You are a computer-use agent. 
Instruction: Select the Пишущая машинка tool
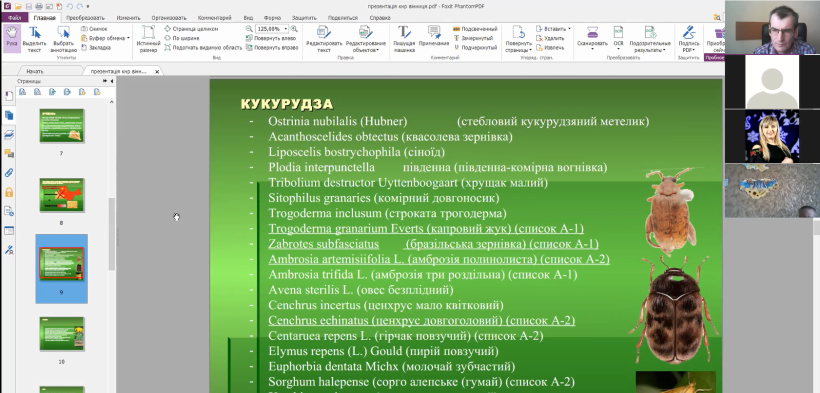(404, 38)
